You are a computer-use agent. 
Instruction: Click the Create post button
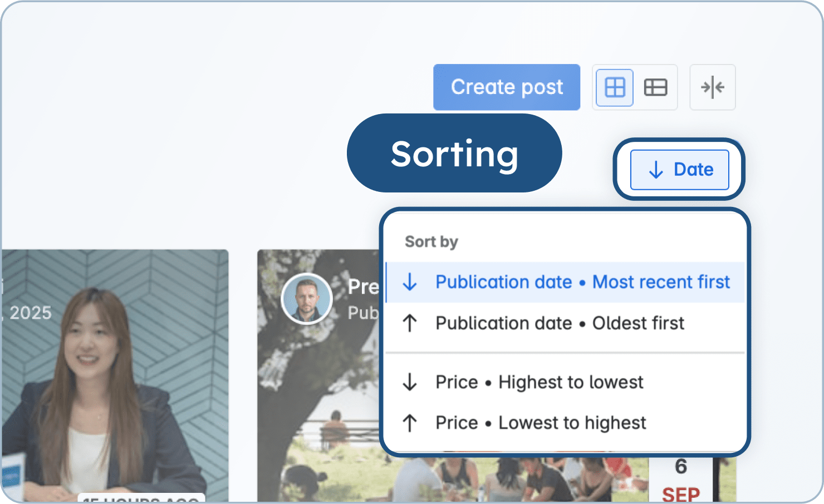click(x=507, y=87)
